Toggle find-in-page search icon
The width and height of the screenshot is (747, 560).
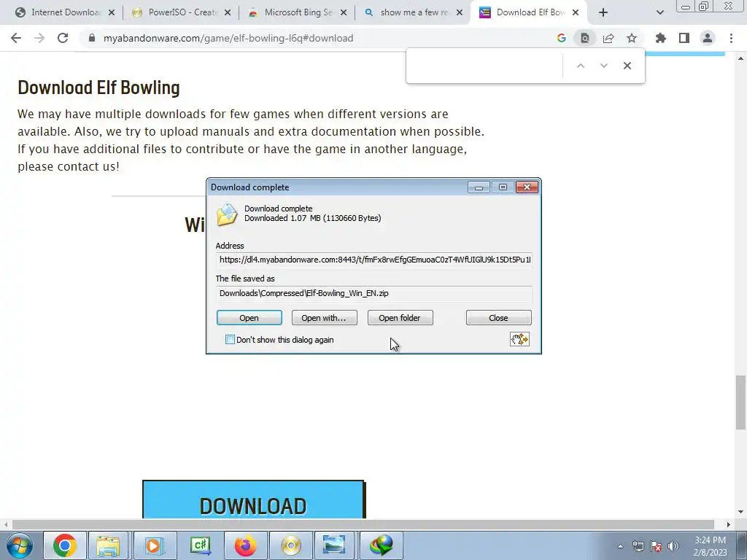(584, 38)
